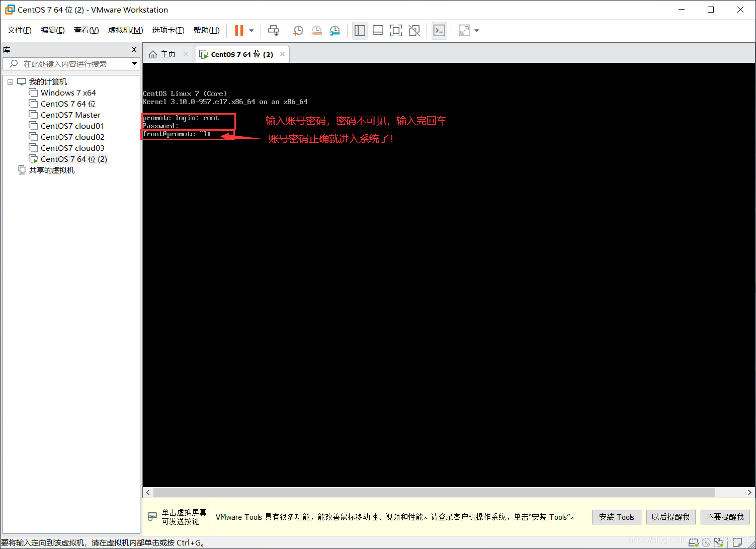Toggle Unity mode icon
The image size is (756, 549).
(x=414, y=31)
